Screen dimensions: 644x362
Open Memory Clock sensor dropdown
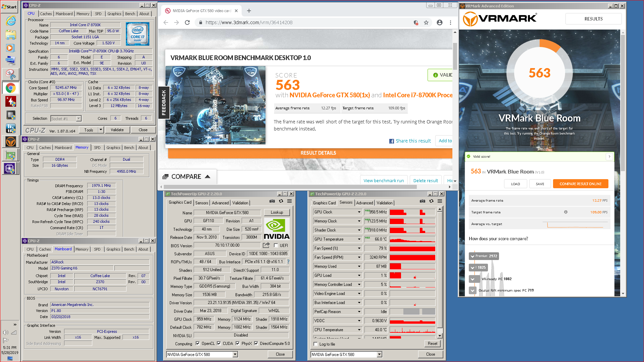point(359,221)
